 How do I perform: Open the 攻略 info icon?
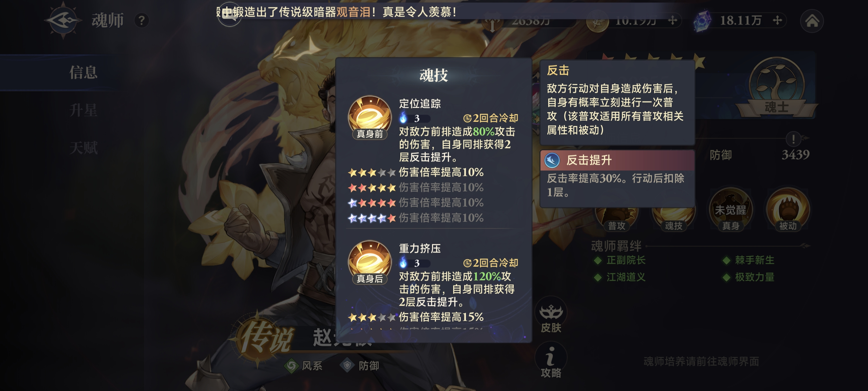(x=551, y=360)
